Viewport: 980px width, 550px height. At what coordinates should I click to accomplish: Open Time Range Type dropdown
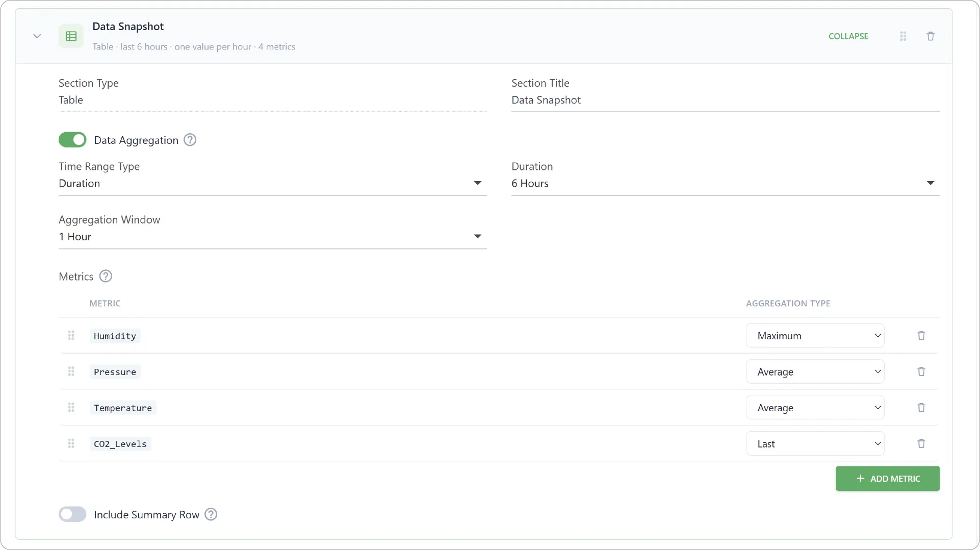[272, 183]
